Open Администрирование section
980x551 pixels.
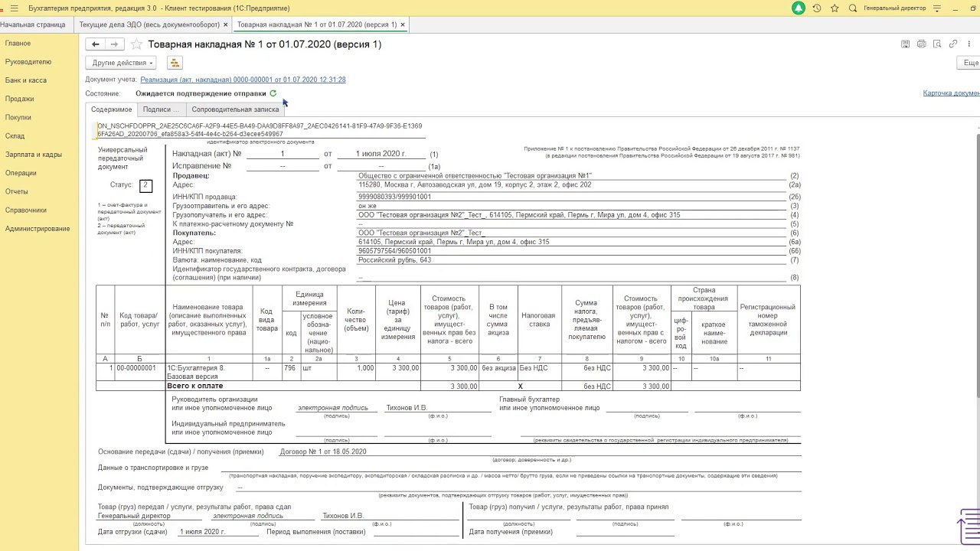[x=38, y=228]
